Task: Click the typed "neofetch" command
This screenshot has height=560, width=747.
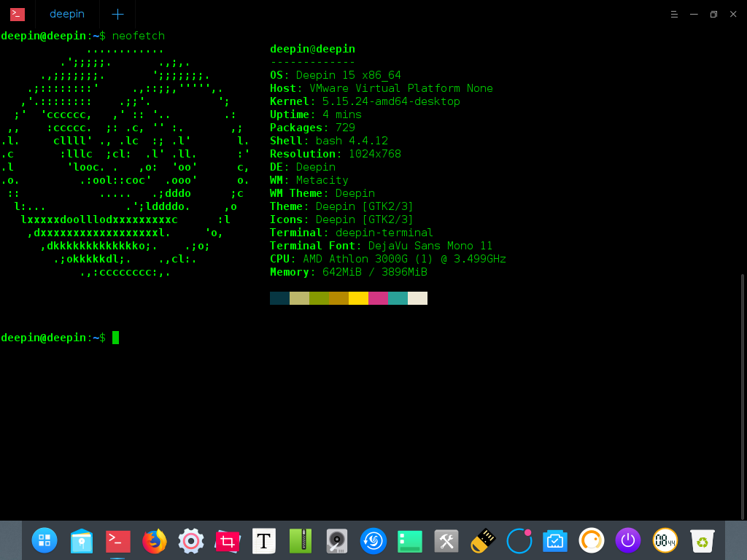Action: (x=138, y=36)
